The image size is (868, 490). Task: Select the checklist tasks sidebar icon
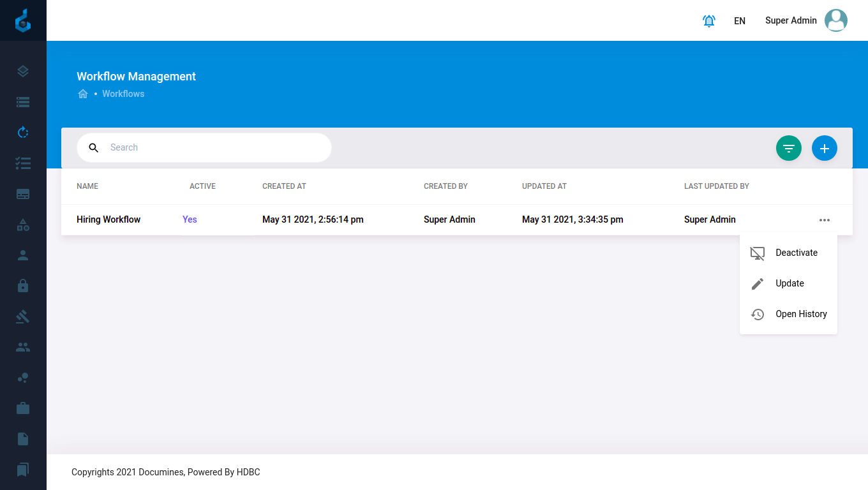(x=23, y=163)
